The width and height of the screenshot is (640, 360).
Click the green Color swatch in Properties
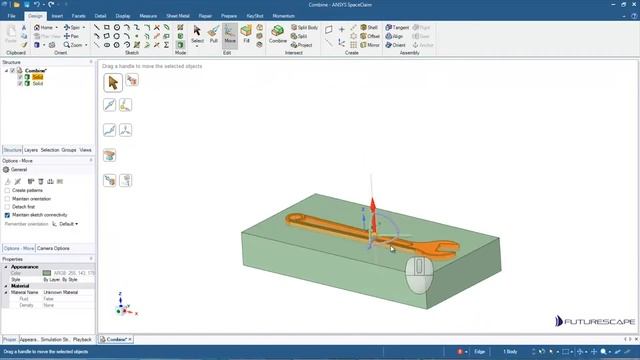coord(47,273)
